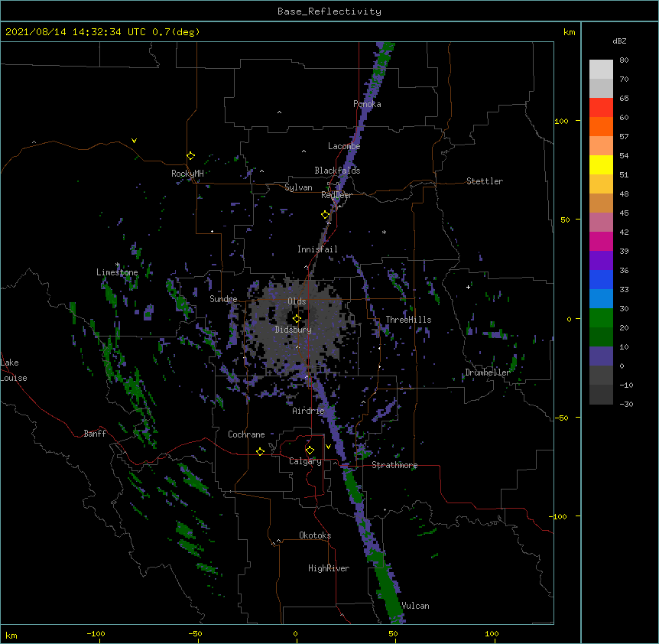Screen dimensions: 659x644
Task: Click the km unit label at top right
Action: 570,32
